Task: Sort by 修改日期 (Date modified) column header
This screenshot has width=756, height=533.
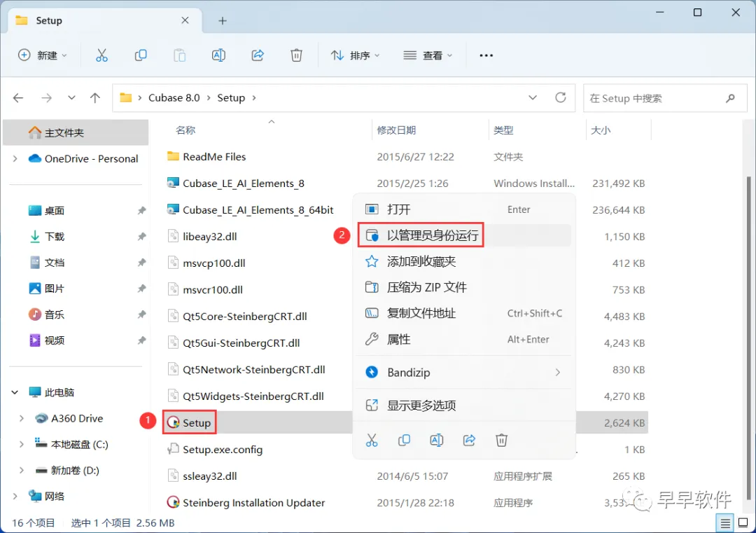Action: pos(396,130)
